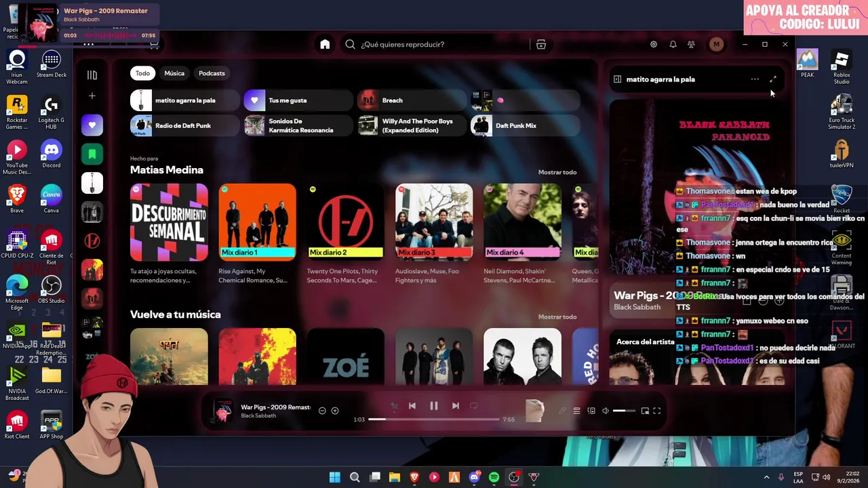Click 'Mostrar todo' for Matias Medina section
868x488 pixels.
point(557,172)
